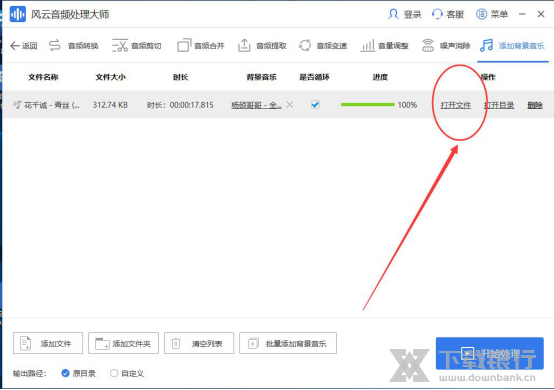Click the 风云音频处理大师 app logo
Screen dimensions: 554x390
[17, 14]
